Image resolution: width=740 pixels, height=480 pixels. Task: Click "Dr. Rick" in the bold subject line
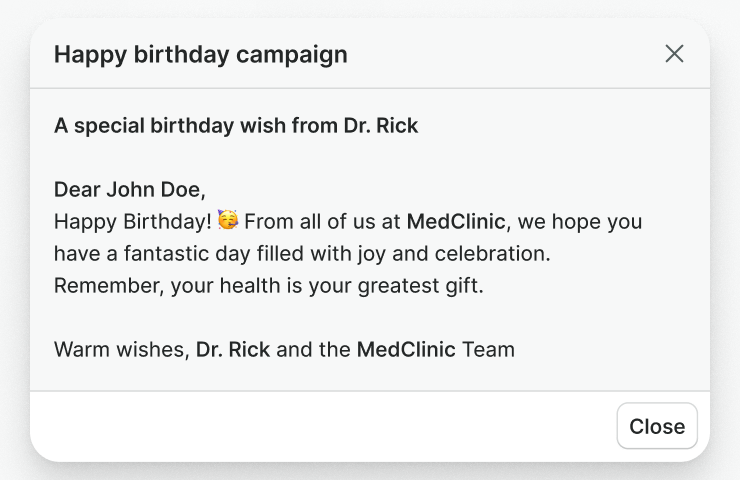click(381, 126)
